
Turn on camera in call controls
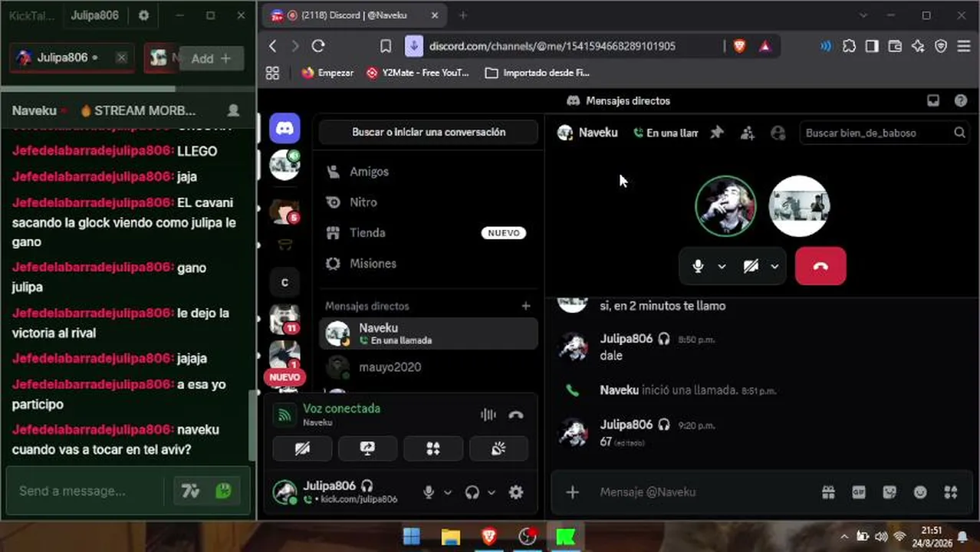(751, 266)
